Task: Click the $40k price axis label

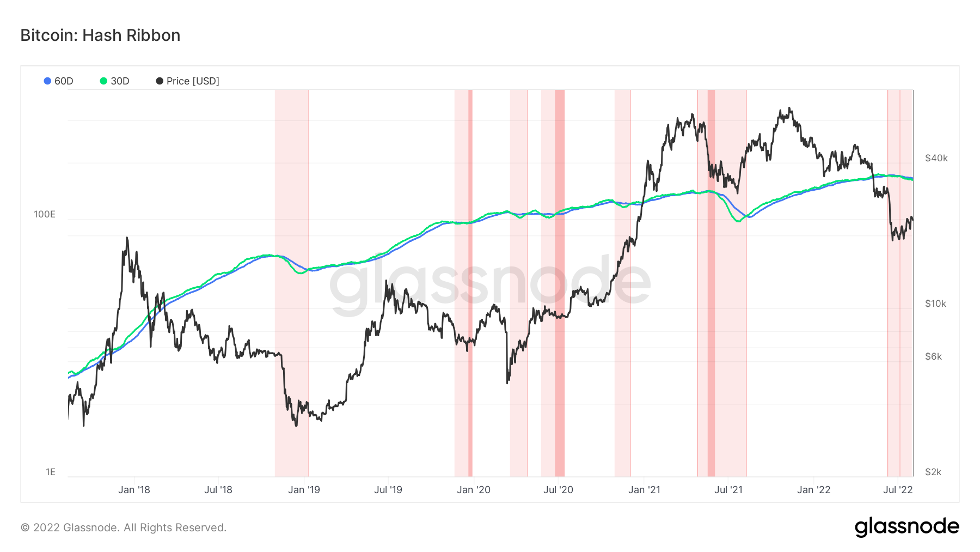Action: coord(936,158)
